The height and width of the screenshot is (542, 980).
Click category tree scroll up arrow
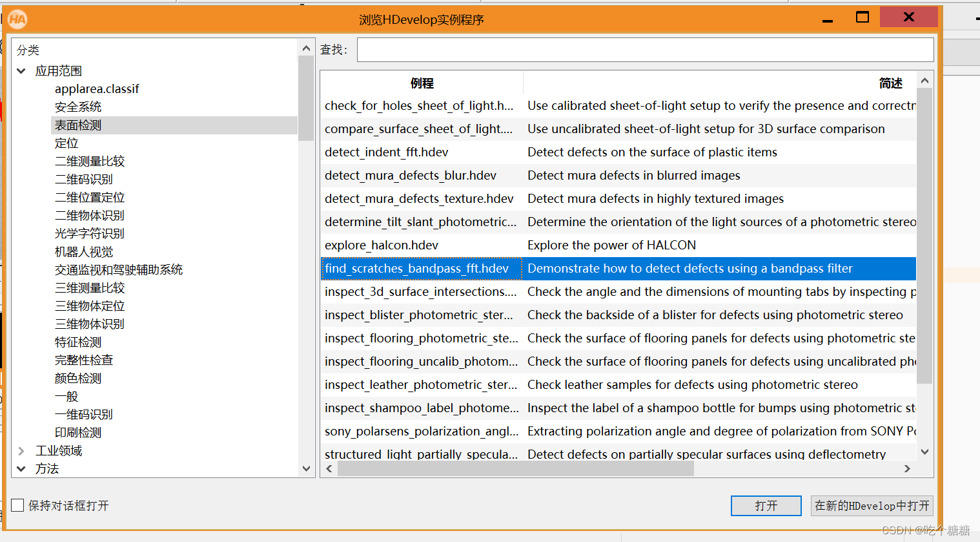pyautogui.click(x=306, y=48)
